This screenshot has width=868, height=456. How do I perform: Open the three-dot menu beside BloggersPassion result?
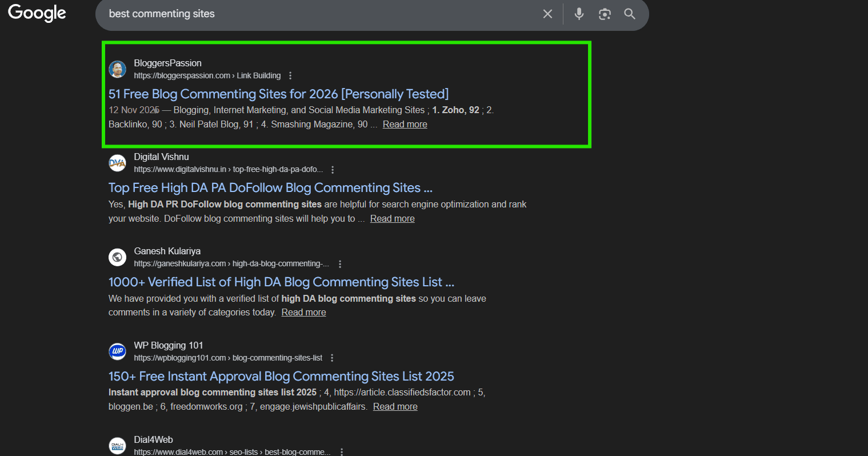290,75
